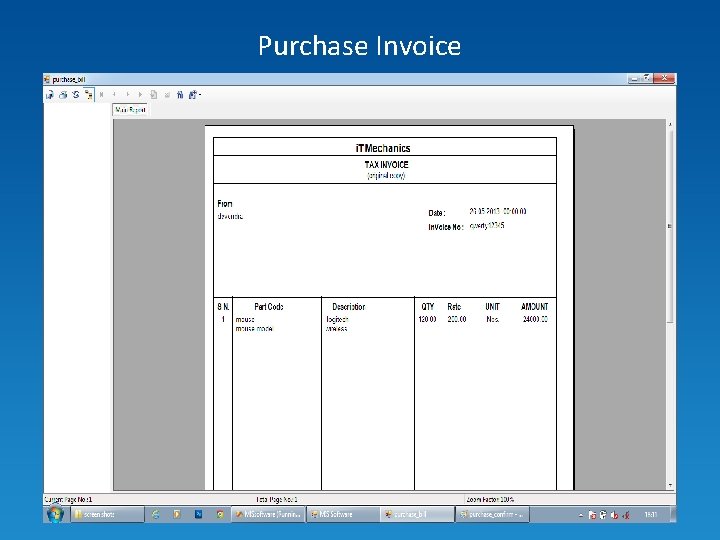Open Internet Explorer from the taskbar
720x540 pixels.
156,514
